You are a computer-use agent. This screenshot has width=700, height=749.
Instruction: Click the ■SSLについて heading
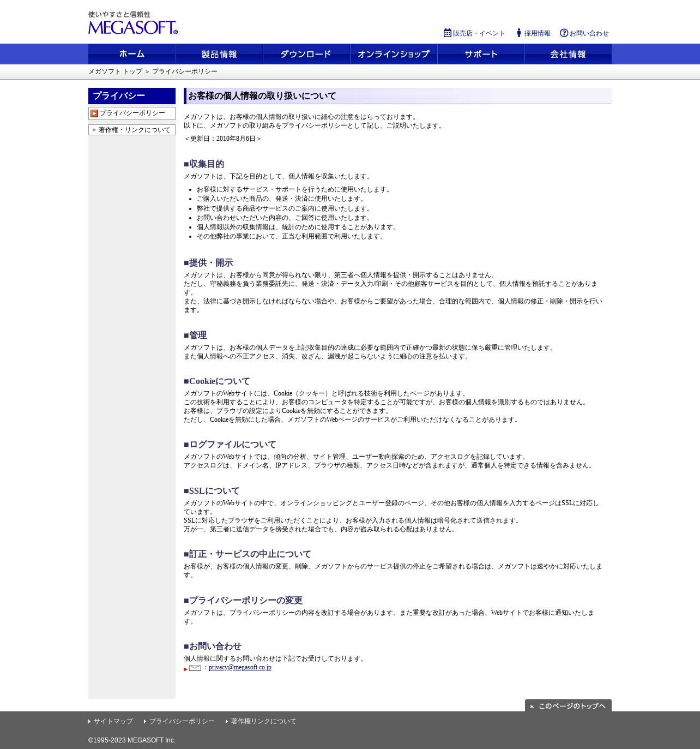[212, 491]
